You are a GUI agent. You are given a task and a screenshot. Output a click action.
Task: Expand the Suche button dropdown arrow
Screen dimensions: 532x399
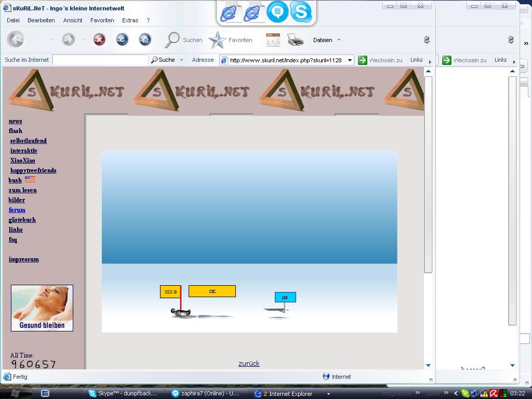click(181, 60)
